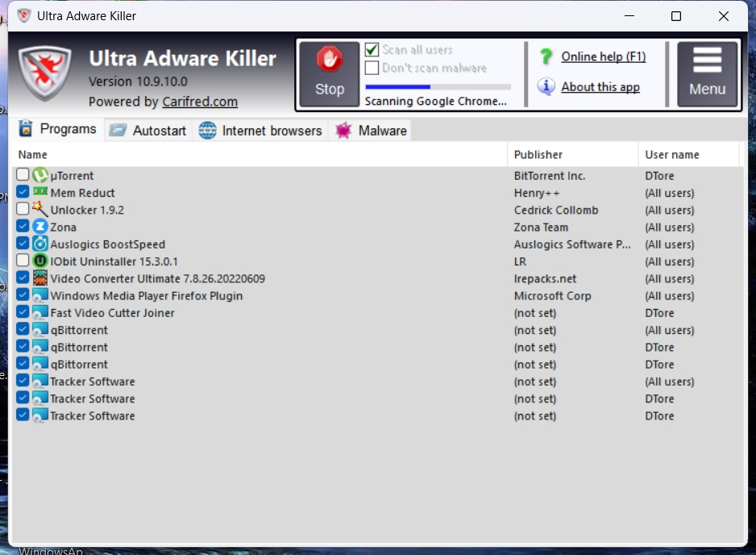Image resolution: width=756 pixels, height=555 pixels.
Task: Select the BitTorrent Inc. publisher cell
Action: click(550, 176)
